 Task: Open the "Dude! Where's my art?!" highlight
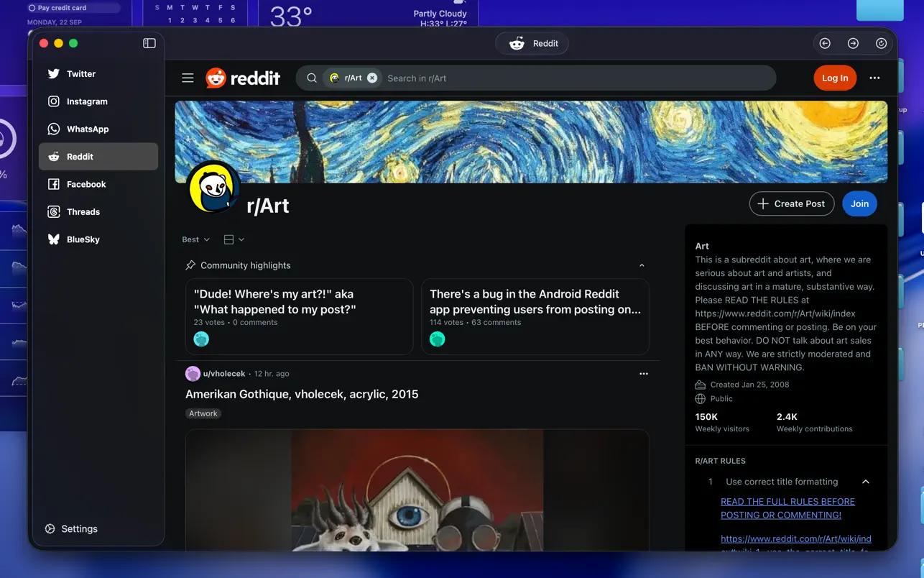(299, 316)
